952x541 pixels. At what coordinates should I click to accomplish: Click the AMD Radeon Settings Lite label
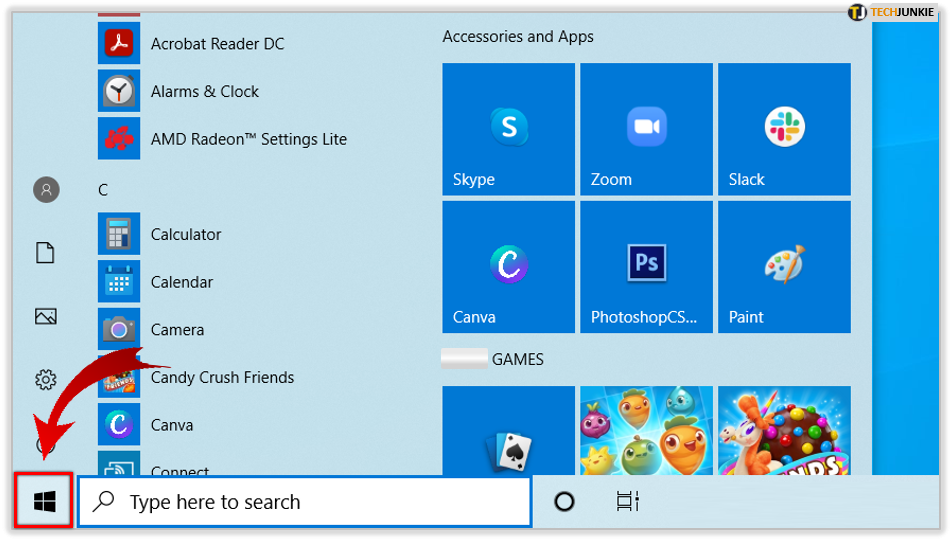(x=249, y=139)
